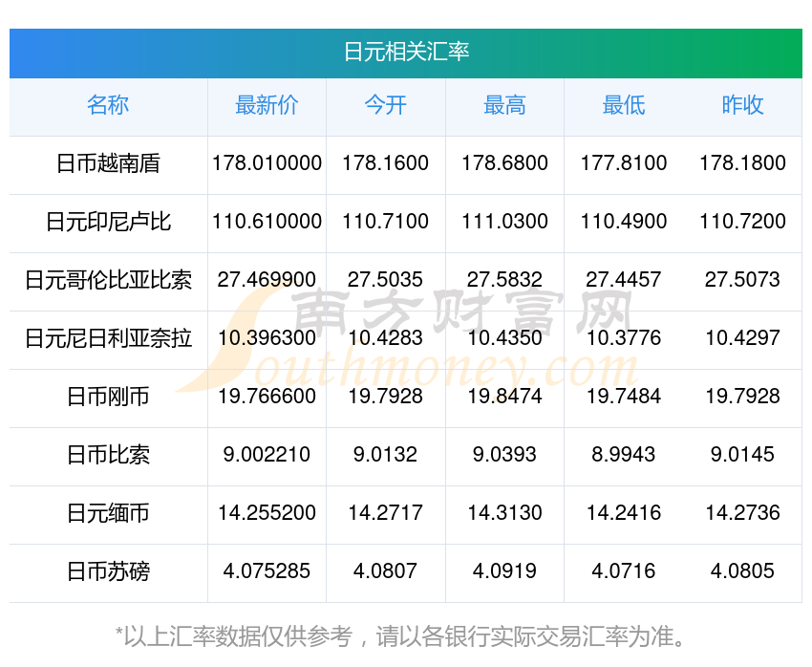Open the 日元印尼卢比 row name
The height and width of the screenshot is (667, 812).
coord(108,222)
